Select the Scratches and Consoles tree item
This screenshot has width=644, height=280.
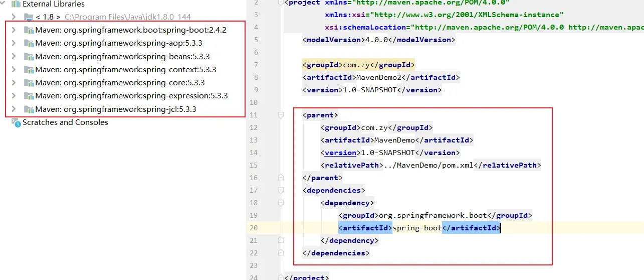65,122
